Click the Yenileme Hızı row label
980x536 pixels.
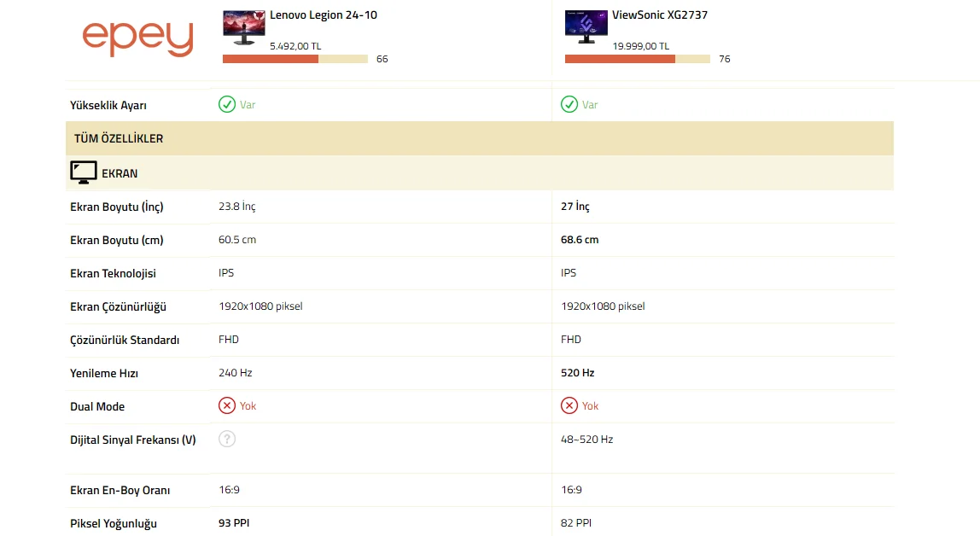tap(104, 373)
